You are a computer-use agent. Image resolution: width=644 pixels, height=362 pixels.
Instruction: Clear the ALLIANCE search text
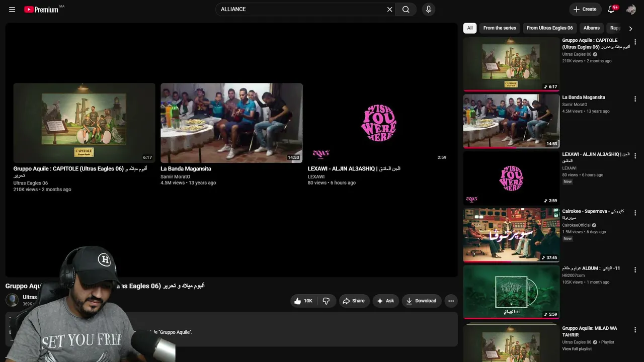point(389,9)
